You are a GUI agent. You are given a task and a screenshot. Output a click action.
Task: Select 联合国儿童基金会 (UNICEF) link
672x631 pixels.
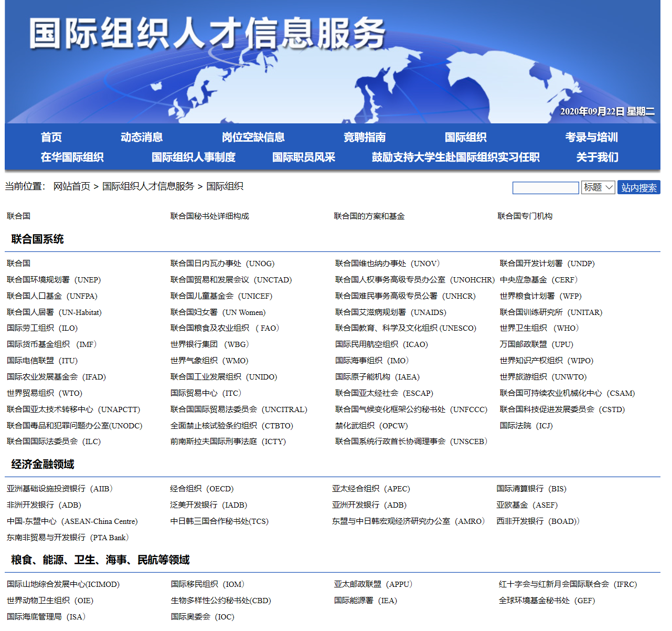pyautogui.click(x=221, y=296)
